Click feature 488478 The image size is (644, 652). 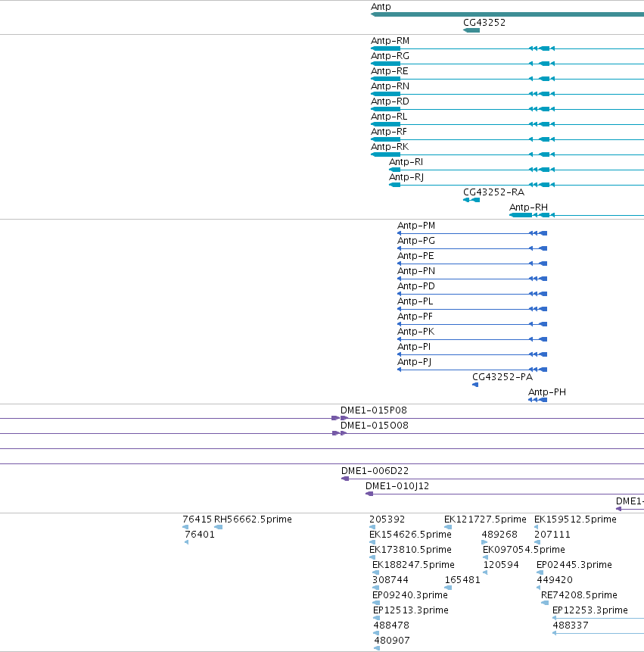coord(391,625)
